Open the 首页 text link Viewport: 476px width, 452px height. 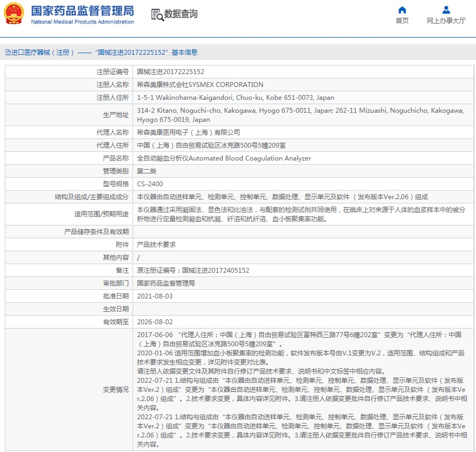pyautogui.click(x=402, y=21)
